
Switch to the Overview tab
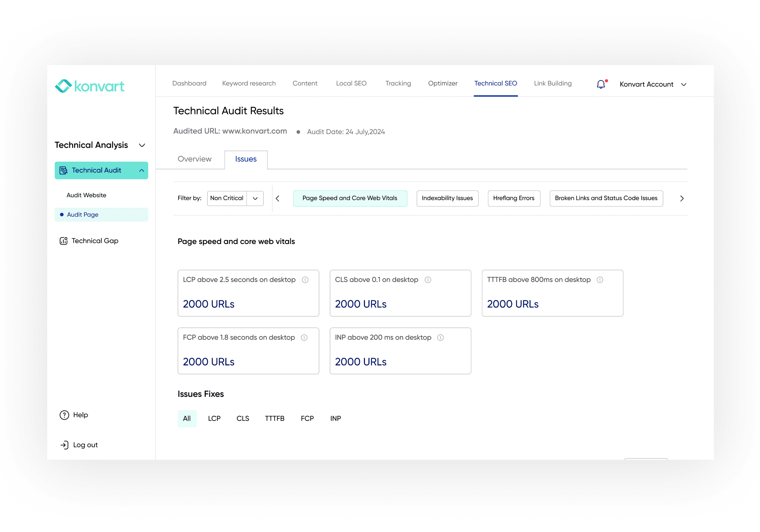(195, 159)
